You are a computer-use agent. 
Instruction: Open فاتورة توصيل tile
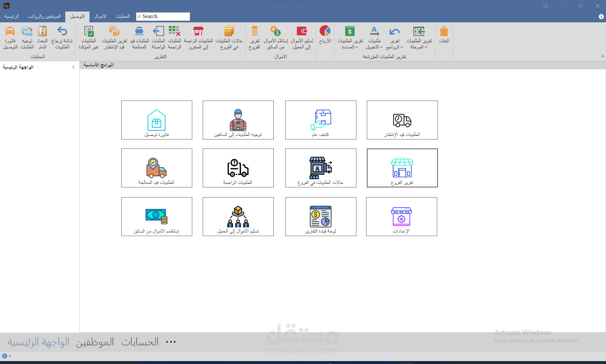tap(157, 120)
